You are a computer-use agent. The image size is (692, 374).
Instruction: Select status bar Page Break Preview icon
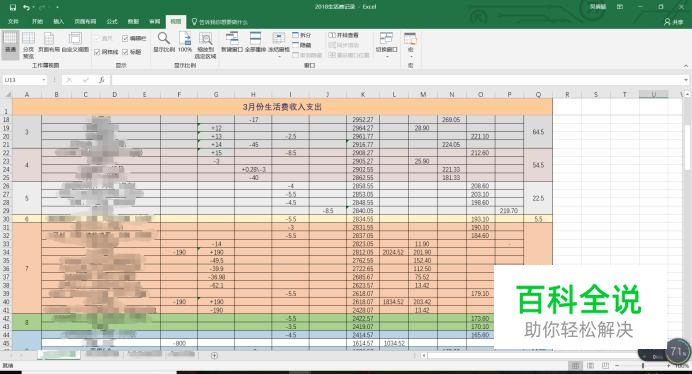[606, 366]
